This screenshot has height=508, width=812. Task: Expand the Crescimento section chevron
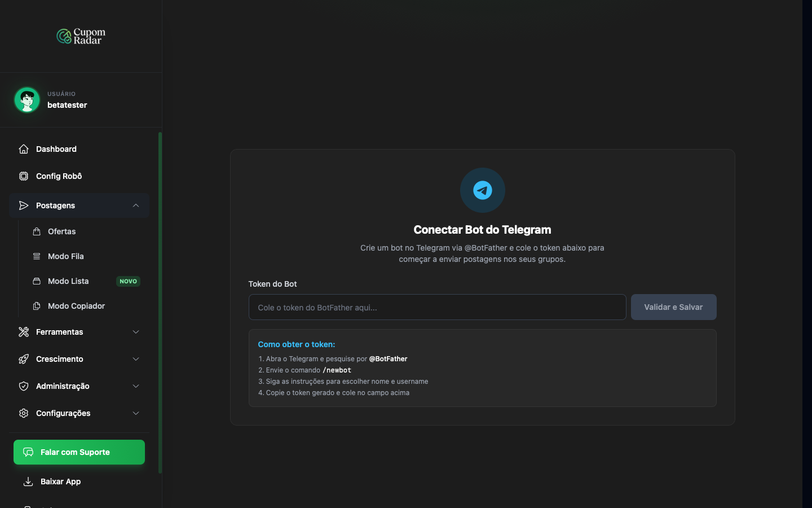coord(136,359)
